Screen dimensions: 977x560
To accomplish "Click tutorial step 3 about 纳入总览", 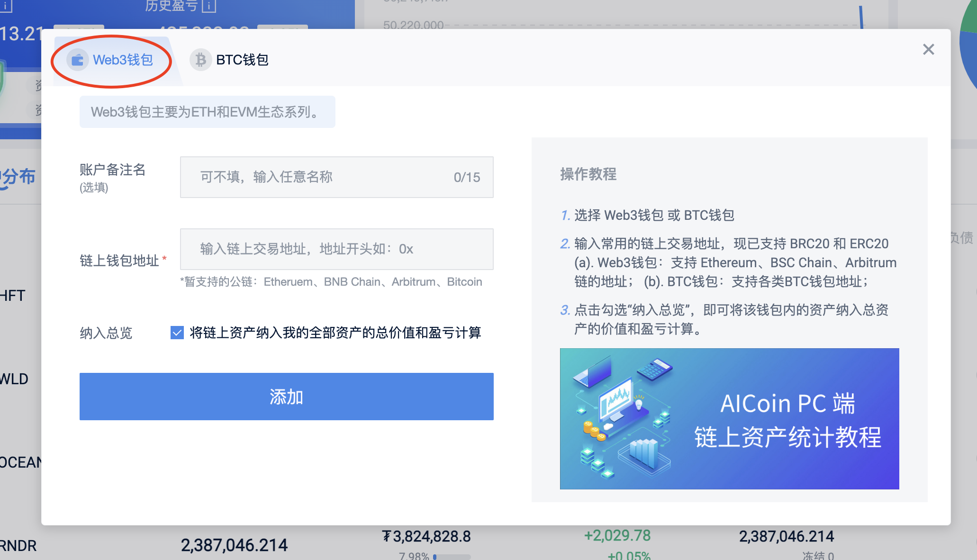I will coord(724,319).
